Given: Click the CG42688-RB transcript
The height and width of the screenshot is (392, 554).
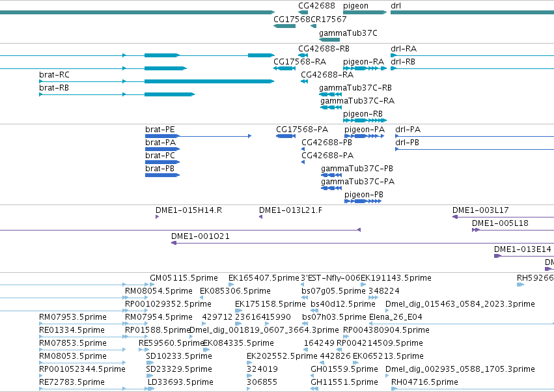Looking at the screenshot, I should [x=303, y=55].
